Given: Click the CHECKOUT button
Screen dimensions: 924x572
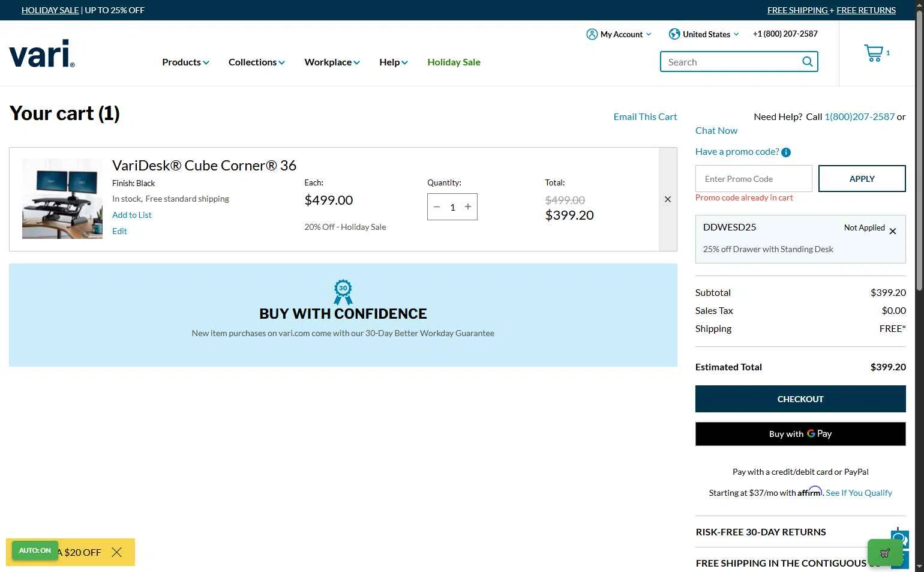Looking at the screenshot, I should [800, 399].
